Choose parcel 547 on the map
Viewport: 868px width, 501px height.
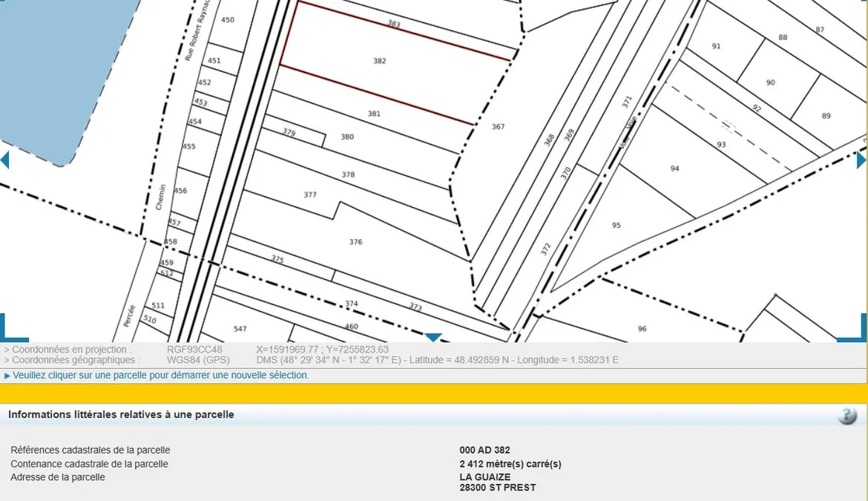click(240, 329)
